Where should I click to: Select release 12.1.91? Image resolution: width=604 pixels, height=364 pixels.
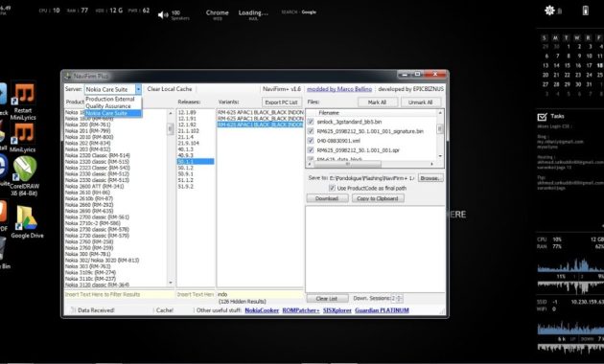click(x=187, y=119)
